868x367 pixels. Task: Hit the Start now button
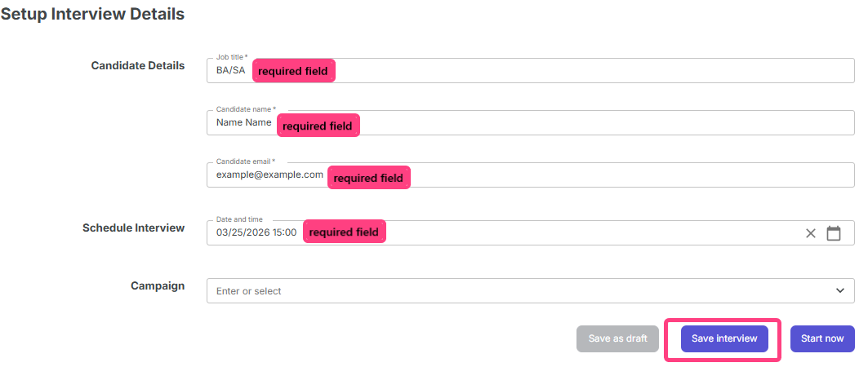tap(822, 338)
